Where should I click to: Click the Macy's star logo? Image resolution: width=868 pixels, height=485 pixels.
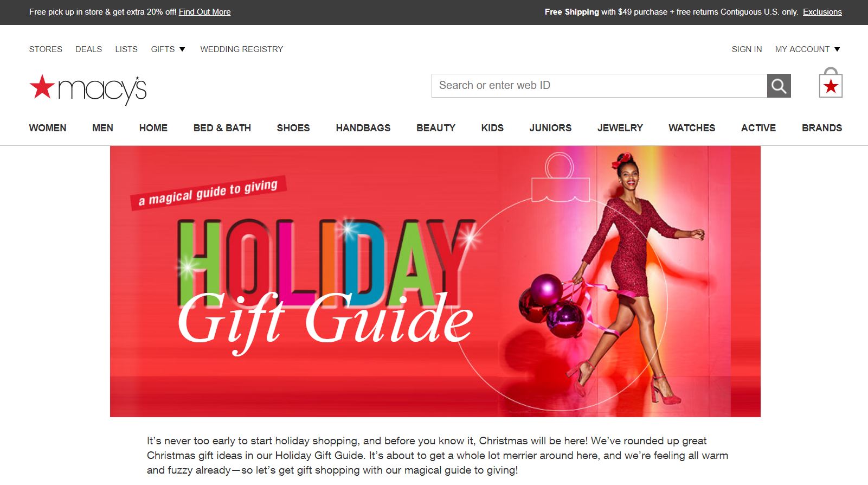coord(88,90)
